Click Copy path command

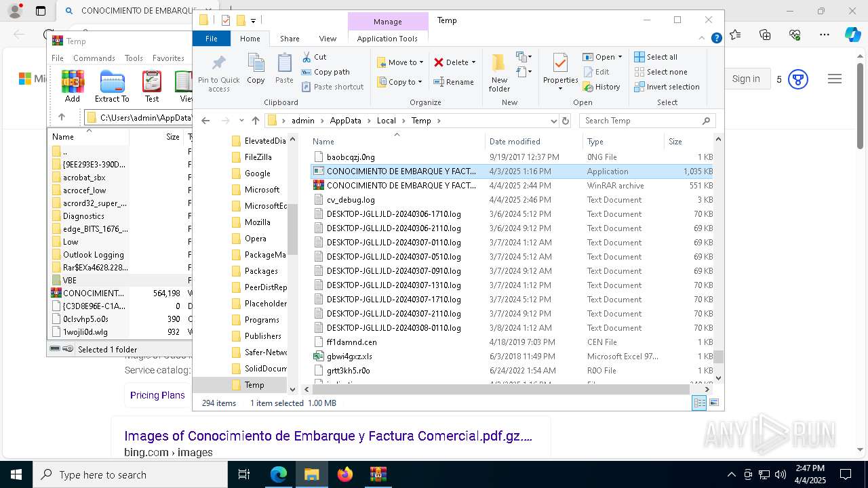coord(325,72)
